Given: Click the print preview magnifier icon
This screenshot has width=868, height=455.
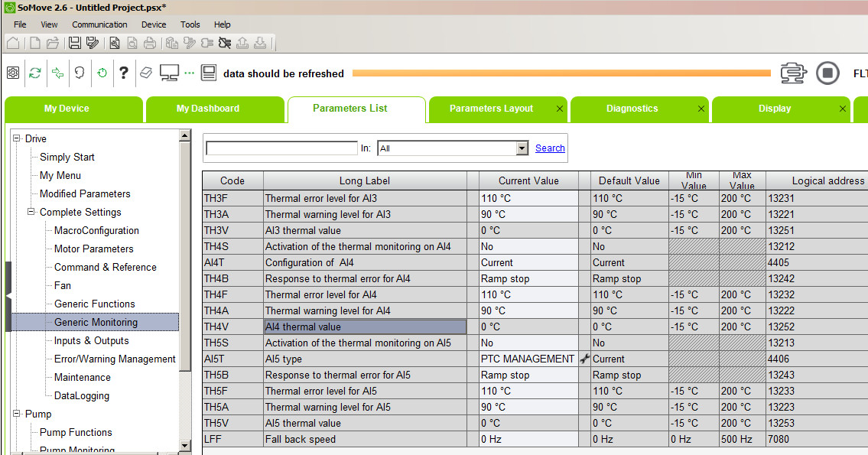Looking at the screenshot, I should click(132, 43).
